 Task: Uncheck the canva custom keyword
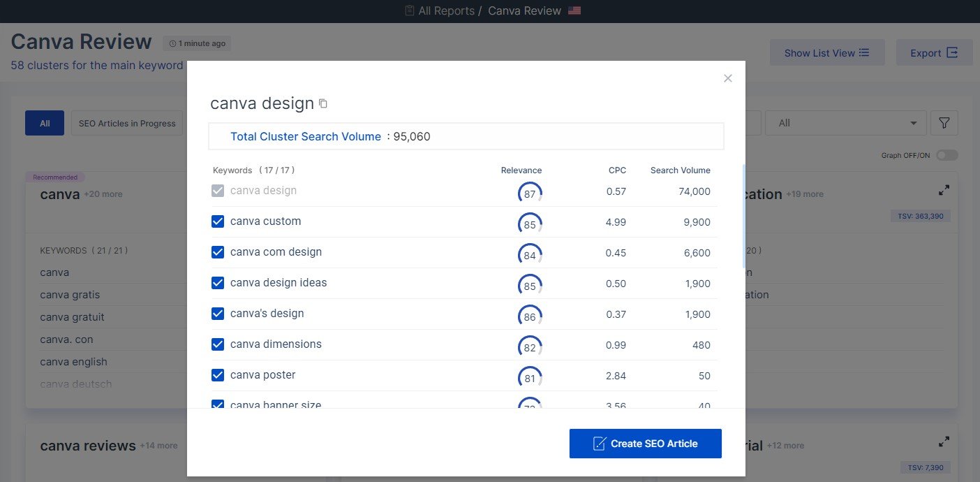click(x=218, y=221)
